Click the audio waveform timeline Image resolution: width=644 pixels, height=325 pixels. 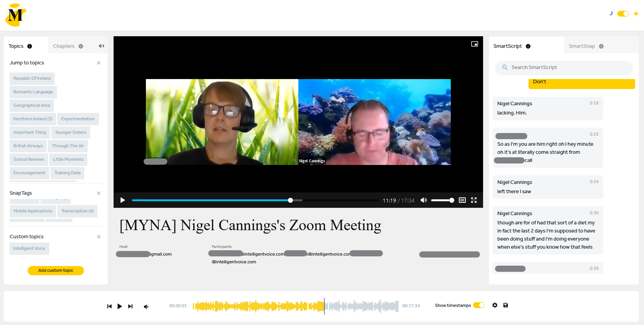point(296,306)
